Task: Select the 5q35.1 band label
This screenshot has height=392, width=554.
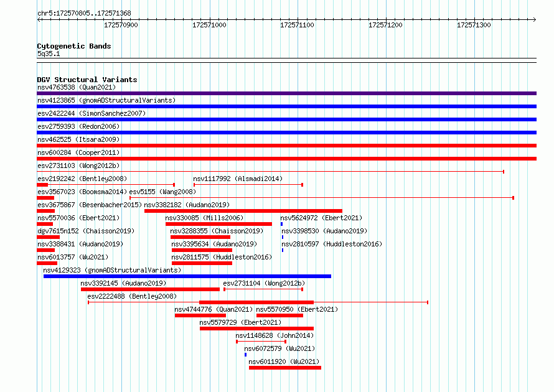Action: [x=49, y=54]
